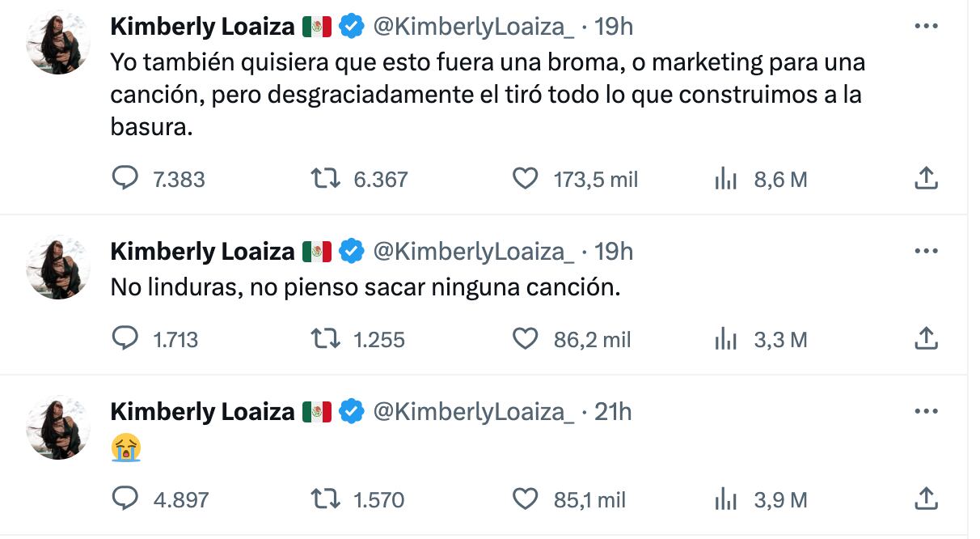View analytics showing 3,3 M views
Image resolution: width=980 pixels, height=539 pixels.
point(726,339)
